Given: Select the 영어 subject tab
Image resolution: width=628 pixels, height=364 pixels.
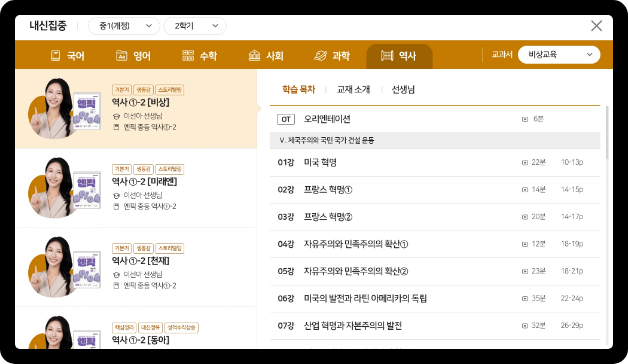Looking at the screenshot, I should click(133, 55).
